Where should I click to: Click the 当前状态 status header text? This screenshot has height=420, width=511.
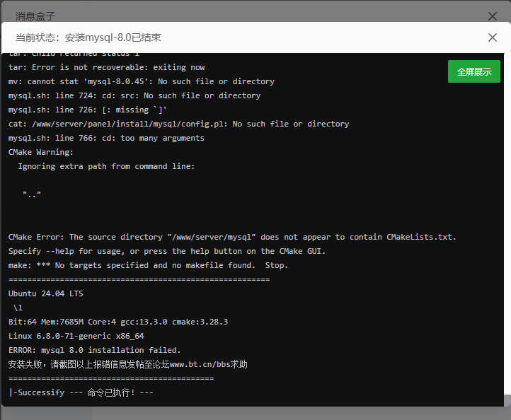tap(88, 37)
